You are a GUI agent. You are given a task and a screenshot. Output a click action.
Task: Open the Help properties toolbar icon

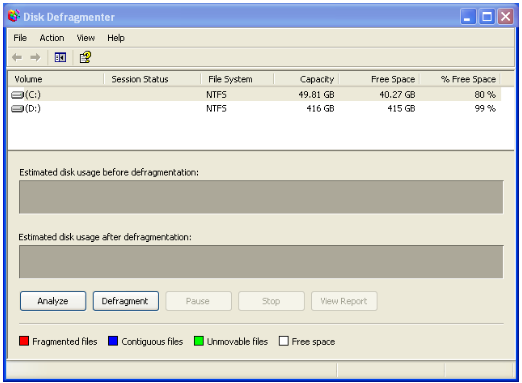pos(85,57)
